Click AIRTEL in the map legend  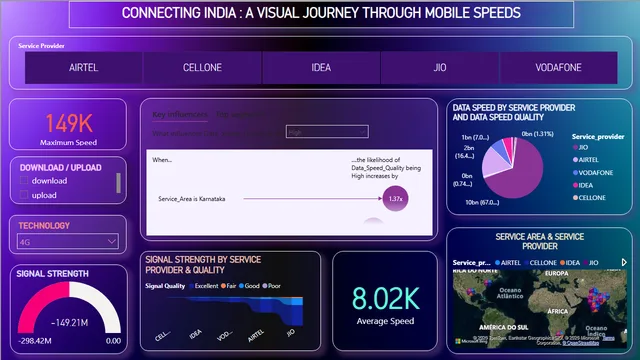tap(508, 263)
